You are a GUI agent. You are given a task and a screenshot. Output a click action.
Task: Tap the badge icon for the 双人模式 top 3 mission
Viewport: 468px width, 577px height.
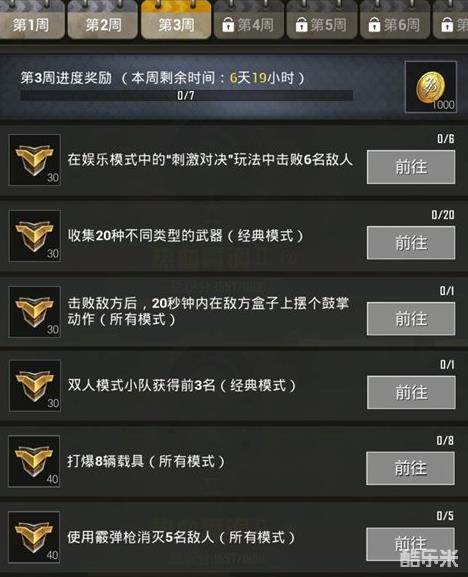tap(35, 385)
